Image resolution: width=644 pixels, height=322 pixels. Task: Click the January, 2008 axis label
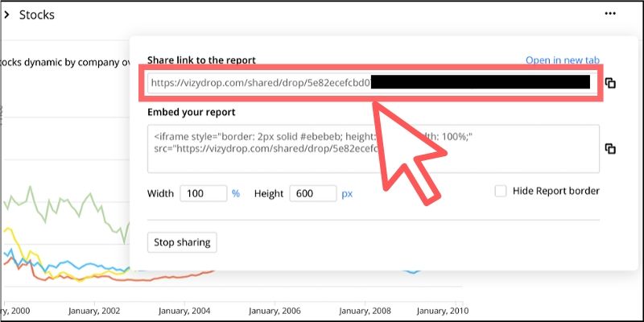click(x=365, y=311)
